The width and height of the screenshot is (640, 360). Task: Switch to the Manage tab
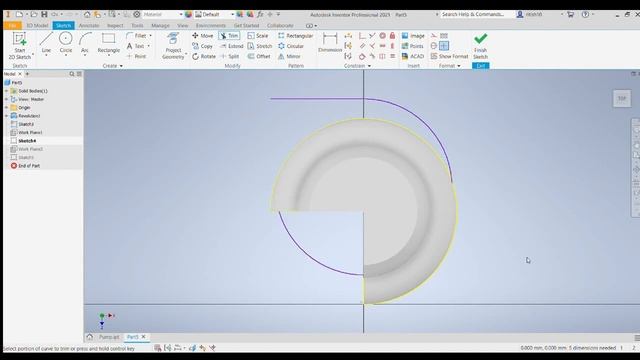pyautogui.click(x=160, y=25)
